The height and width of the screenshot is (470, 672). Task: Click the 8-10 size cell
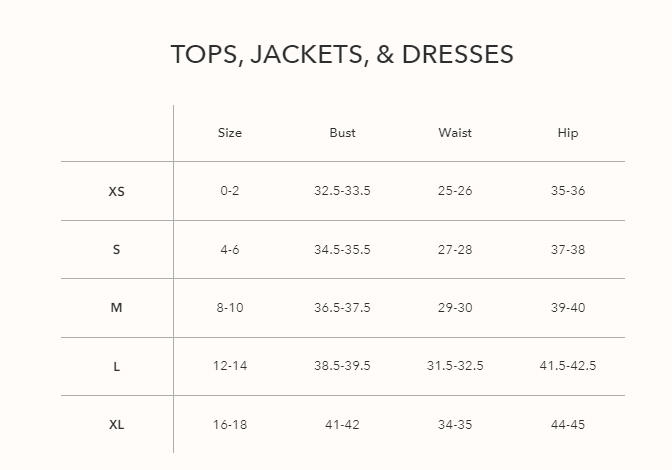coord(230,308)
